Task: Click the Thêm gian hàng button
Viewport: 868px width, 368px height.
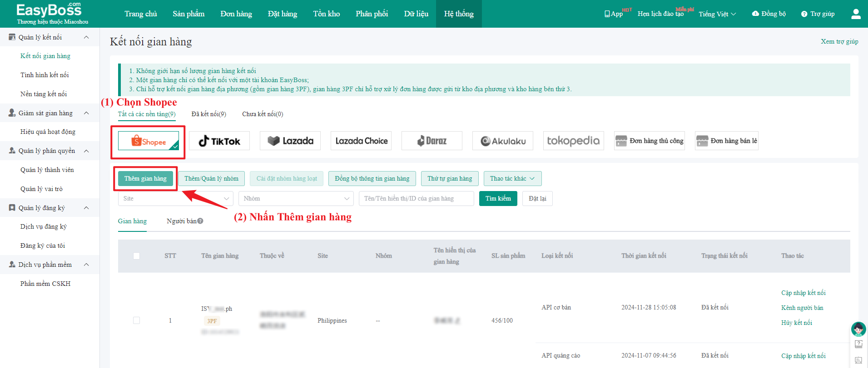Action: [x=145, y=178]
